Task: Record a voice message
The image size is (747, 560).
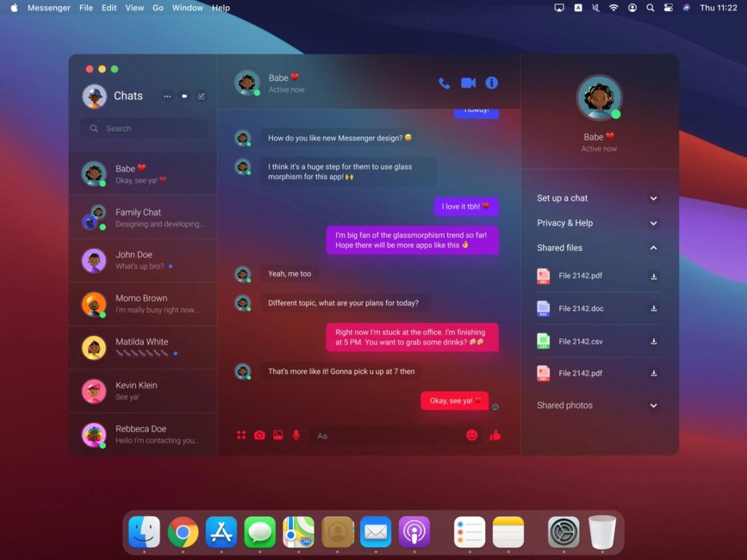Action: pos(296,435)
